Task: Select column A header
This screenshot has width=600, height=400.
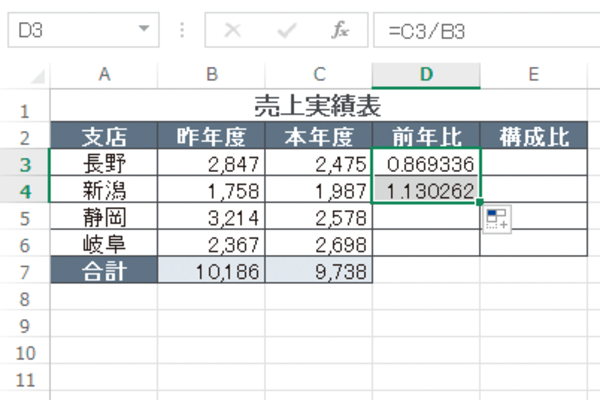Action: [x=104, y=75]
